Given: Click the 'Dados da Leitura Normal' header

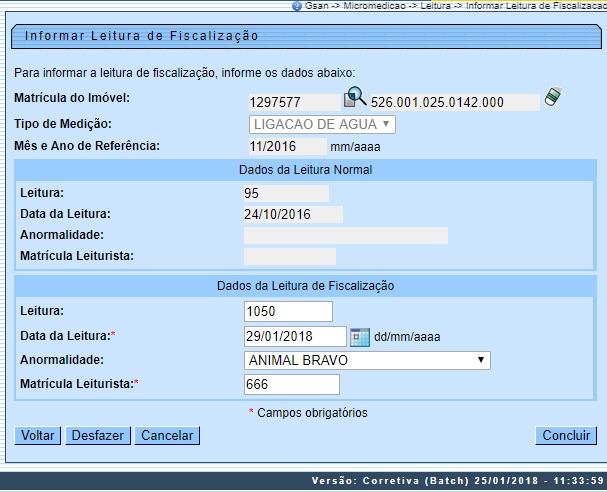Looking at the screenshot, I should coord(305,170).
